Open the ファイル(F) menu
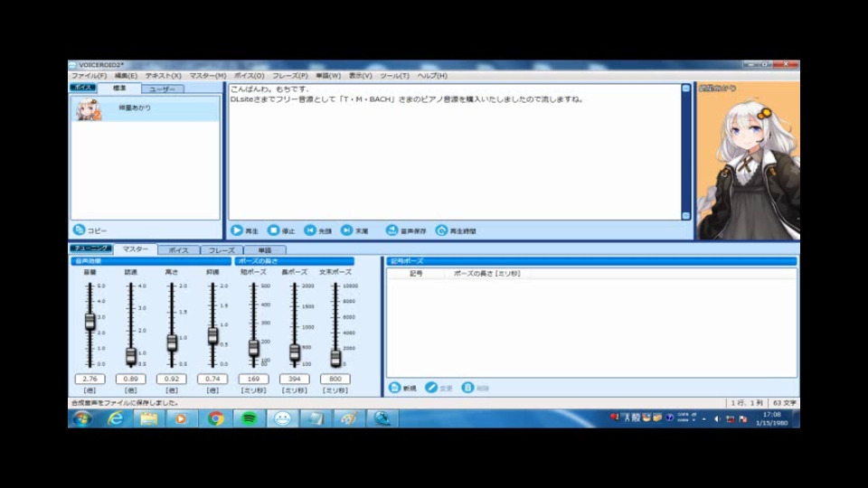868x488 pixels. pos(89,76)
